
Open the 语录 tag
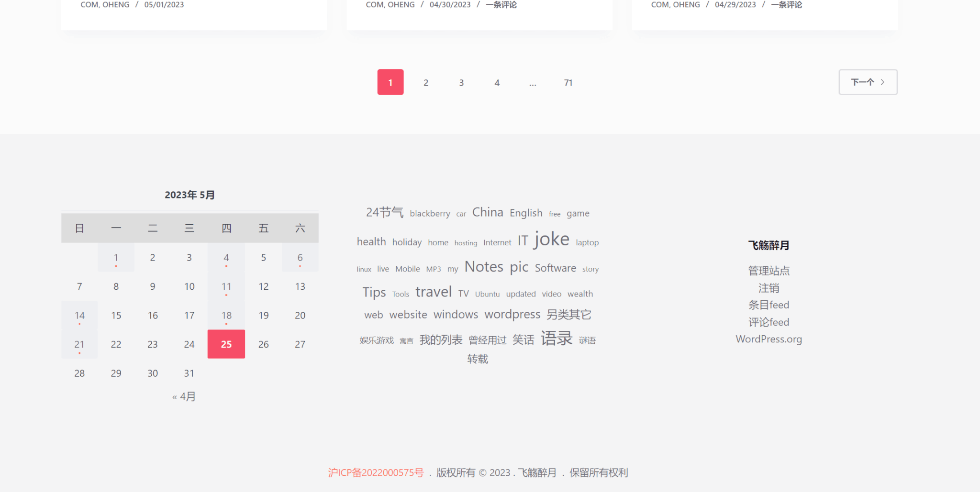pyautogui.click(x=557, y=339)
